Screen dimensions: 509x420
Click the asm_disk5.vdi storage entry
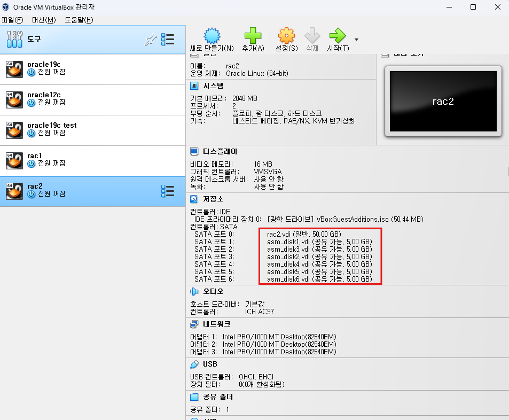point(319,271)
